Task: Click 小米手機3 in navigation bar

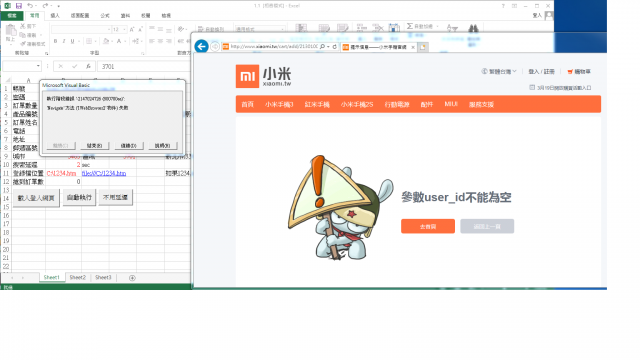Action: click(x=279, y=104)
